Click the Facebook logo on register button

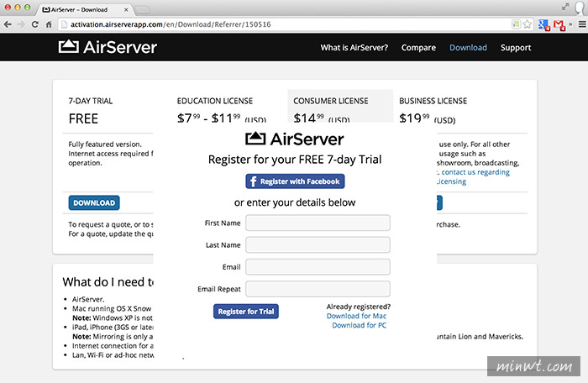(x=253, y=181)
